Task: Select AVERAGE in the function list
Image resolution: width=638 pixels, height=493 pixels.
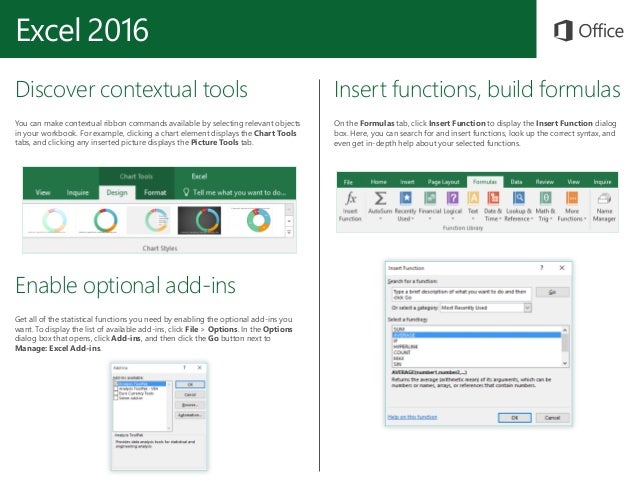Action: [476, 335]
